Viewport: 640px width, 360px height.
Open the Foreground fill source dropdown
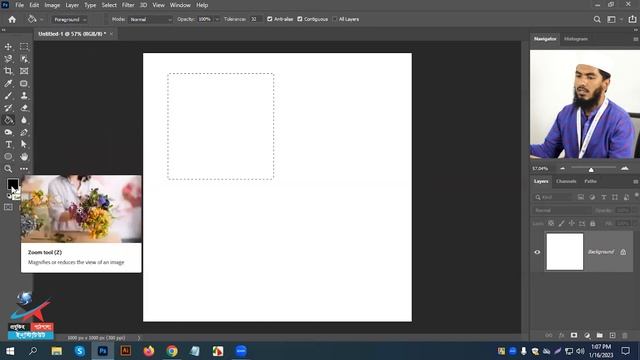coord(69,20)
